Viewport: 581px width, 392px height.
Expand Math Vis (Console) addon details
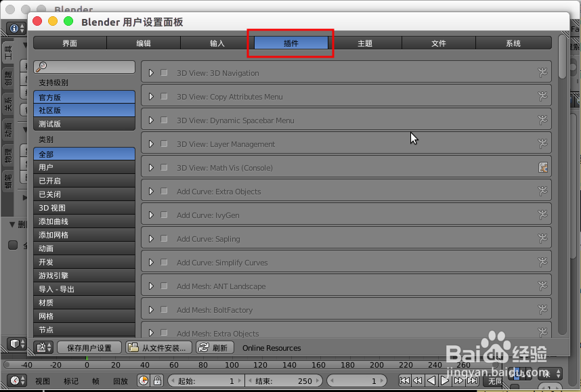coord(151,167)
